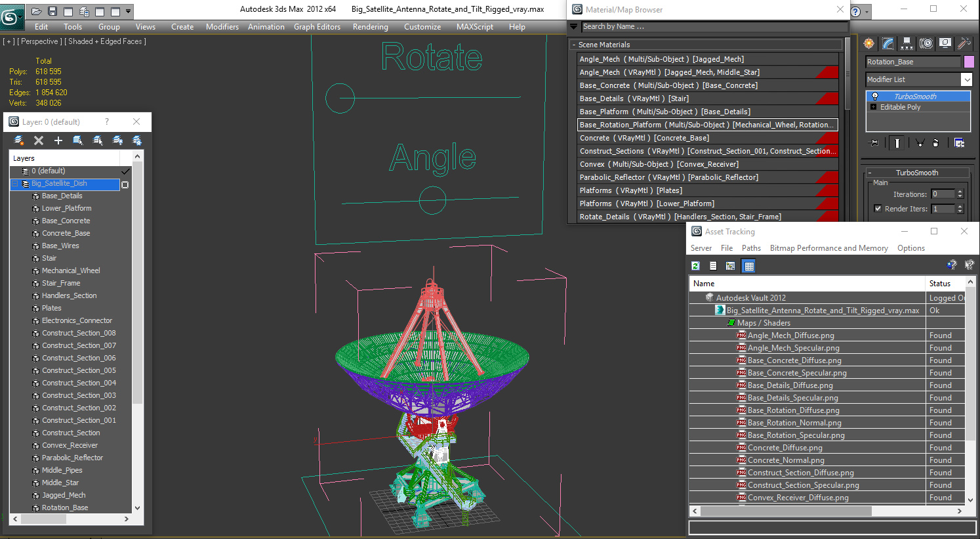Screen dimensions: 980x539
Task: Click the Pin Stack icon
Action: tap(874, 142)
